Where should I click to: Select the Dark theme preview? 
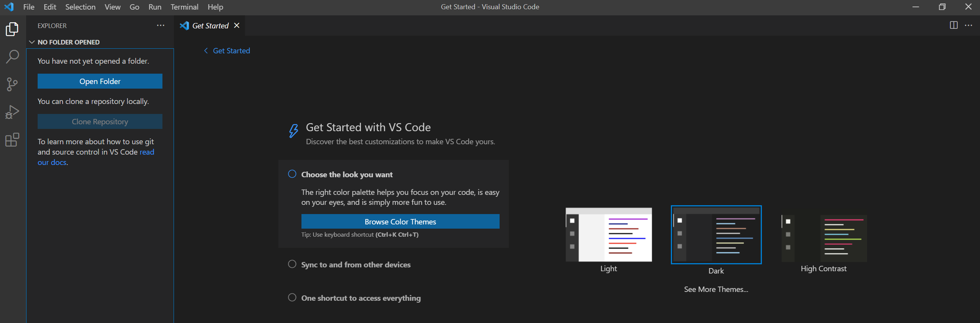pyautogui.click(x=716, y=235)
